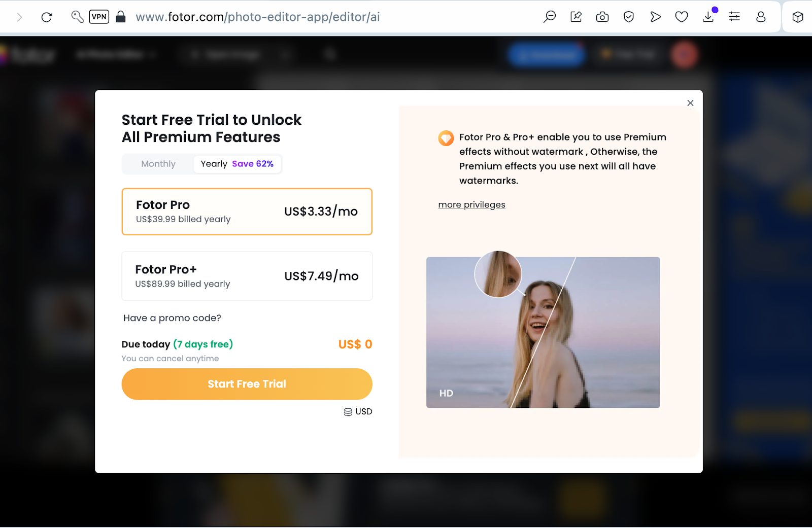Click 'US$3.33/mo' price text
The height and width of the screenshot is (528, 812).
[x=321, y=212]
